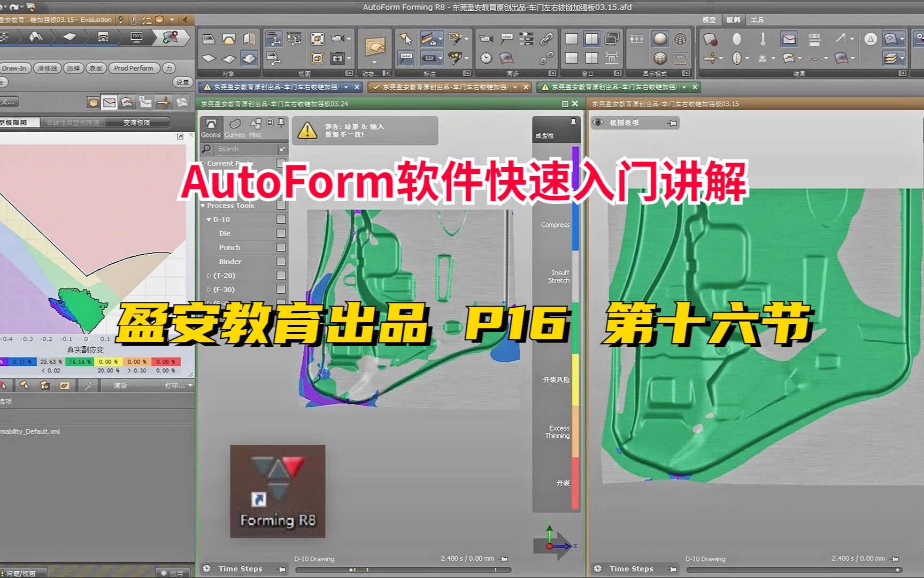This screenshot has width=924, height=578.
Task: Select the pointer pick tool
Action: pos(406,39)
